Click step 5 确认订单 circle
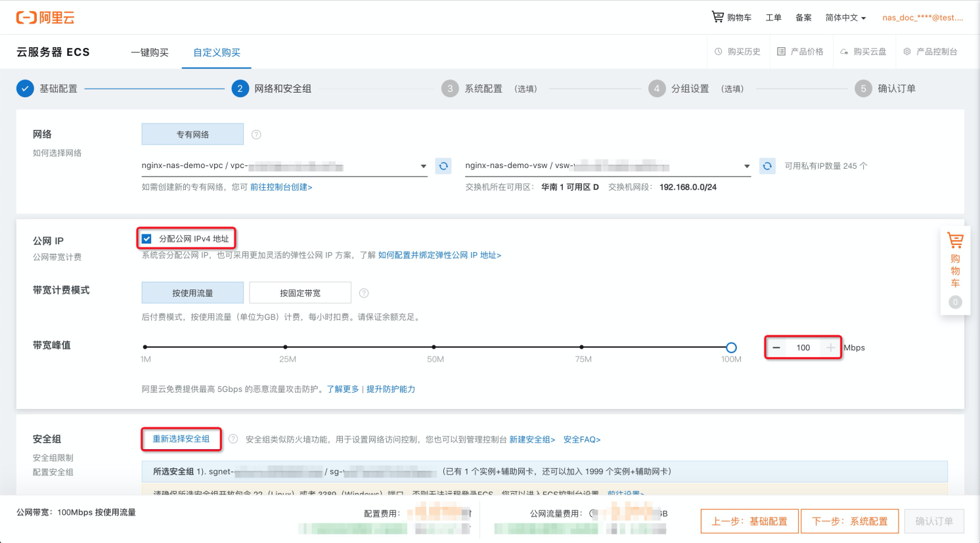 coord(863,89)
